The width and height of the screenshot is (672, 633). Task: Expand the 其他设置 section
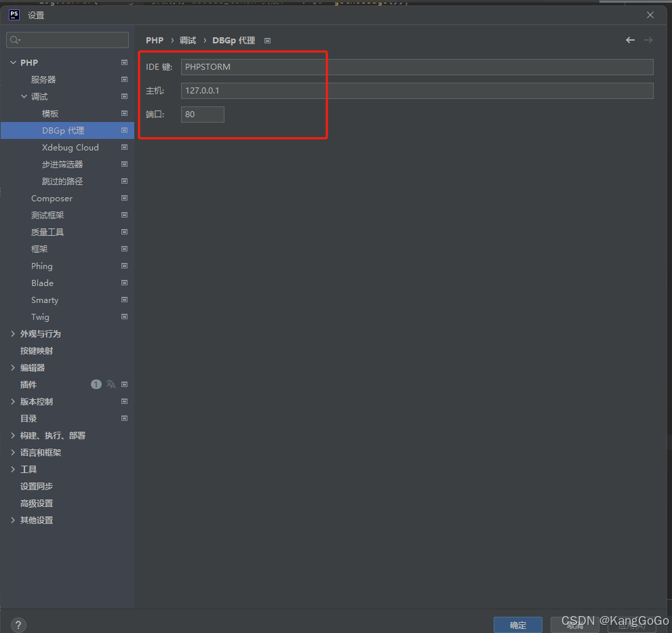tap(13, 520)
